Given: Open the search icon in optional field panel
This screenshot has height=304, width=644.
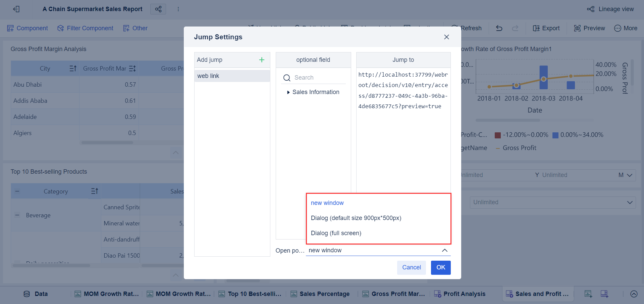Looking at the screenshot, I should (x=287, y=78).
